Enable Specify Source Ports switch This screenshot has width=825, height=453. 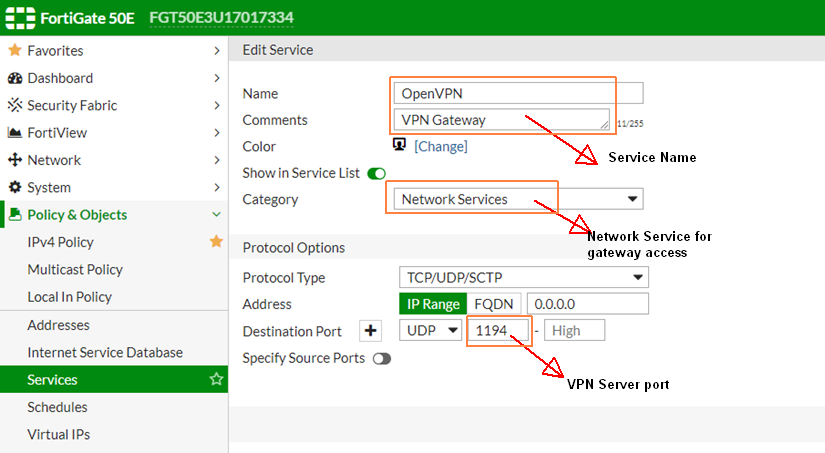[x=382, y=359]
